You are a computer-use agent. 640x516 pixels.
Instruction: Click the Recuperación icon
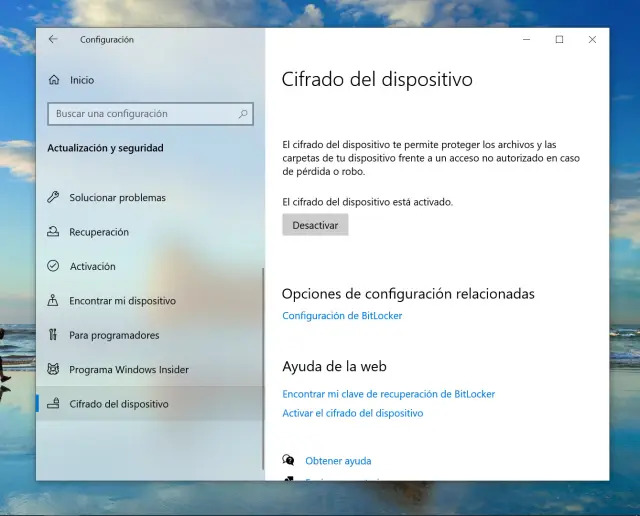53,232
